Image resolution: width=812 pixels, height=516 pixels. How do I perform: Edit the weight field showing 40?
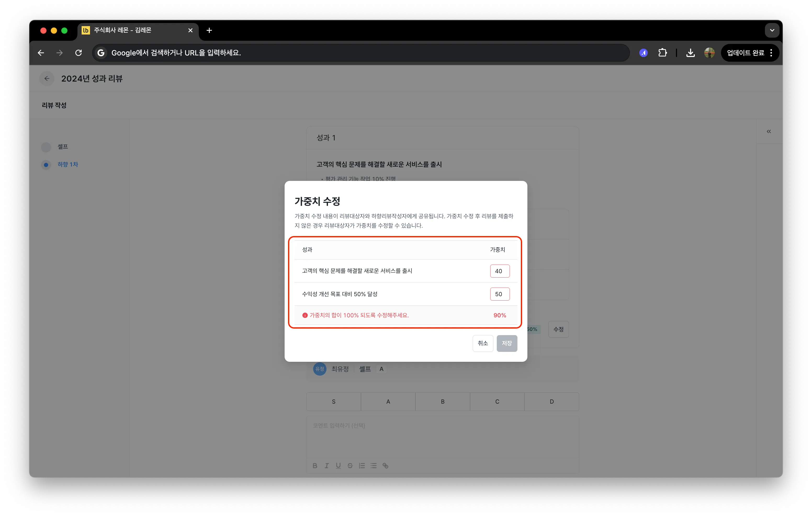click(x=500, y=271)
